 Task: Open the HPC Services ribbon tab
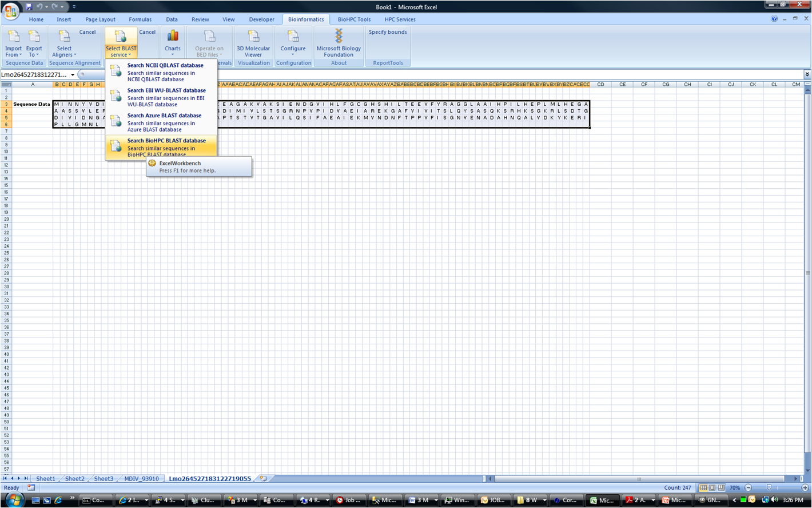point(400,19)
